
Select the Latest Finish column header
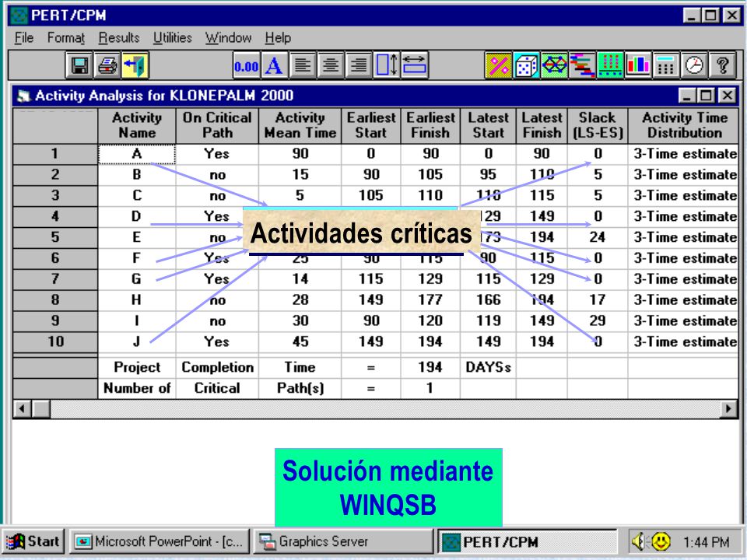[542, 125]
